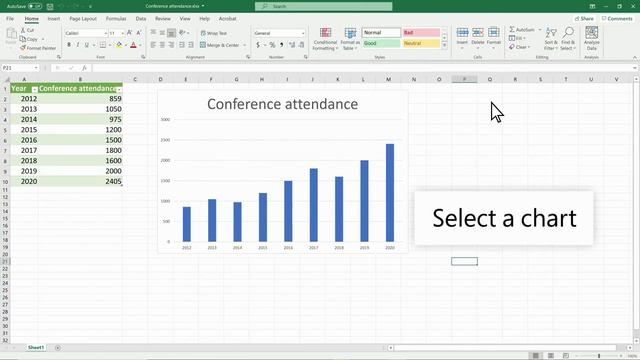Decrease font size with the smaller A icon
The image size is (640, 360).
(x=138, y=33)
